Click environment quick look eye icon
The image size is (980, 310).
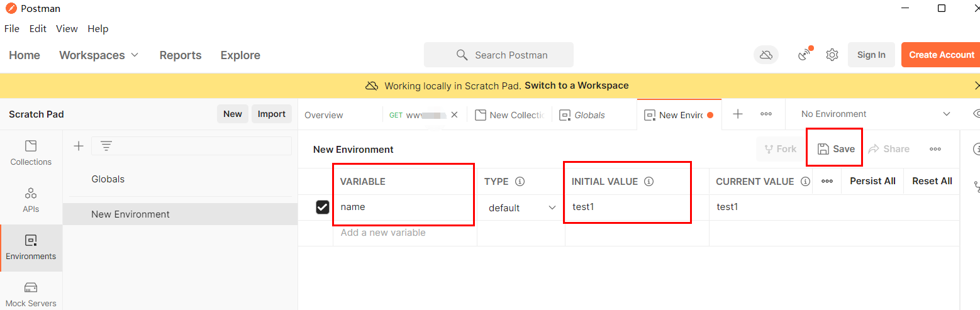click(x=976, y=114)
